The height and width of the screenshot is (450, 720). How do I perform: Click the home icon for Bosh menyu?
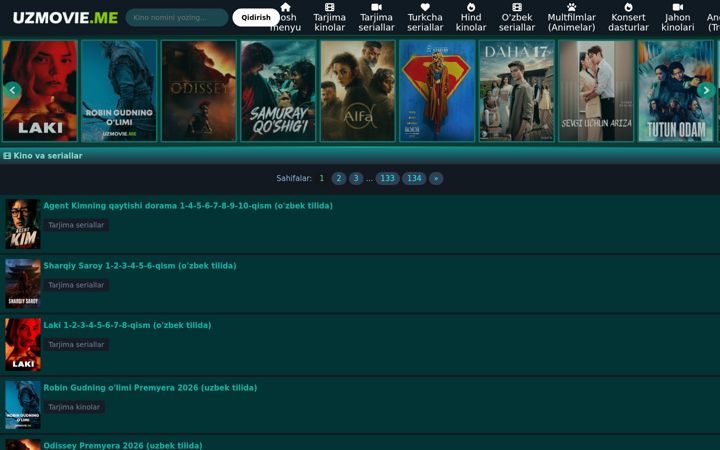pos(286,7)
